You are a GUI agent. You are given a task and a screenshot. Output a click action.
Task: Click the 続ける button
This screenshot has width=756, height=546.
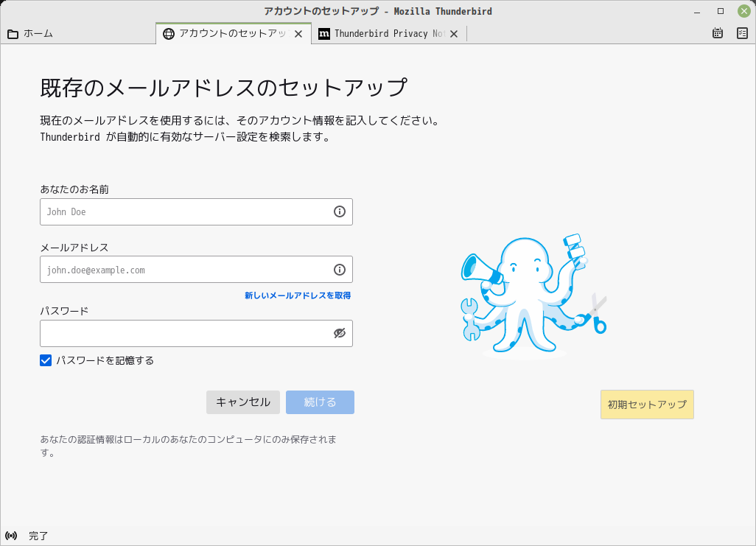[320, 402]
